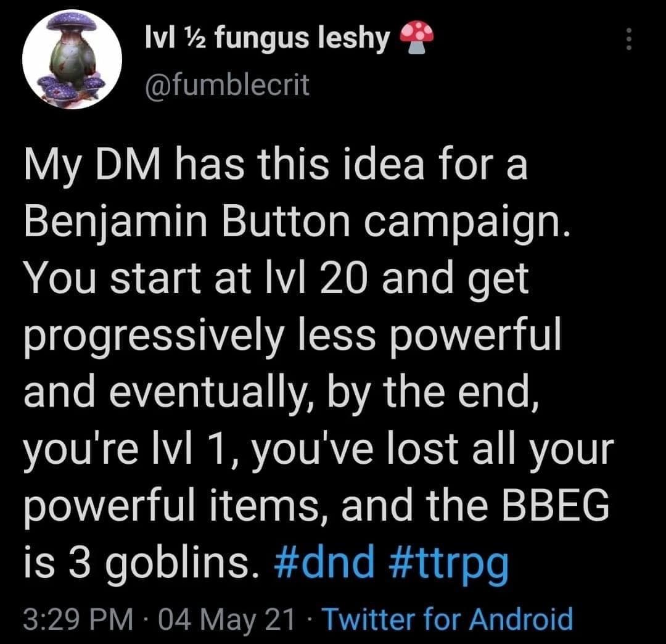
Task: Open the three-dot more options menu
Action: [x=630, y=39]
